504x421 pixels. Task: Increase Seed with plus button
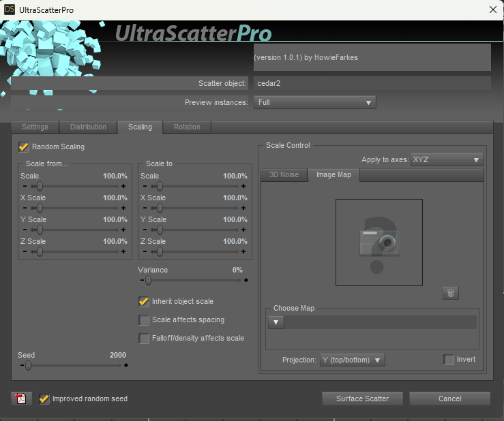pyautogui.click(x=126, y=365)
